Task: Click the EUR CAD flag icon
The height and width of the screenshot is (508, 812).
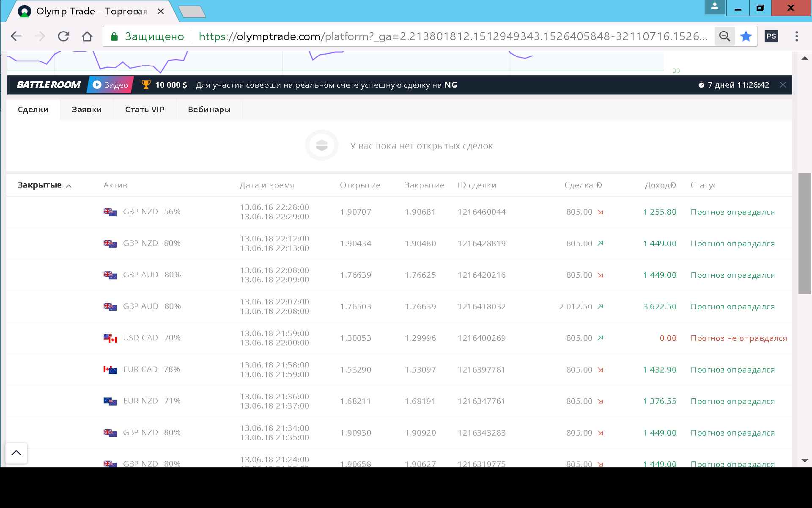Action: (x=110, y=370)
